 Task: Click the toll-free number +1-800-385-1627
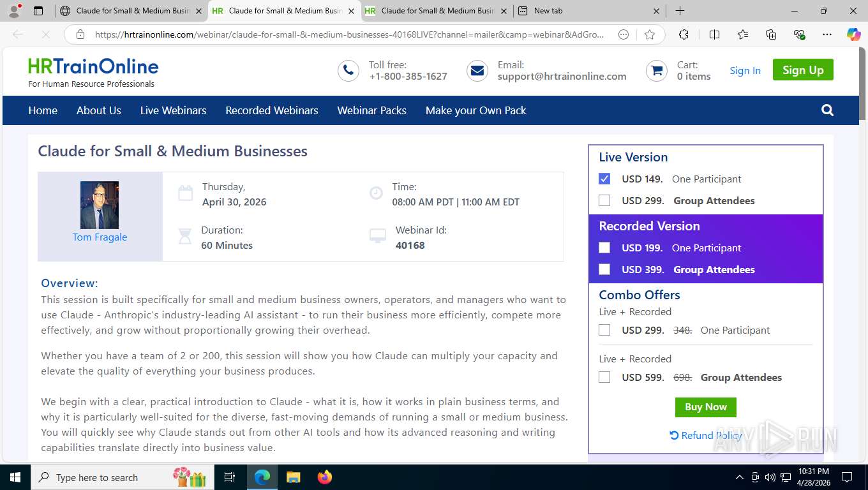(x=408, y=77)
